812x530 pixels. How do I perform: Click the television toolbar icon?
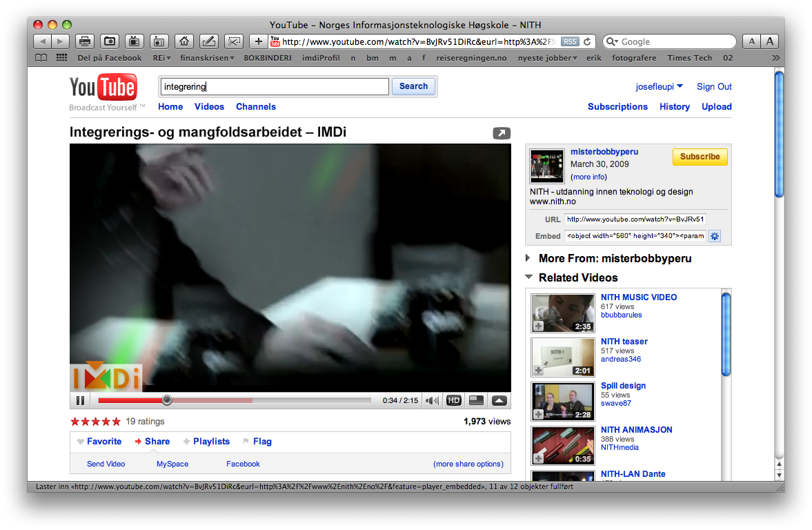pos(134,41)
